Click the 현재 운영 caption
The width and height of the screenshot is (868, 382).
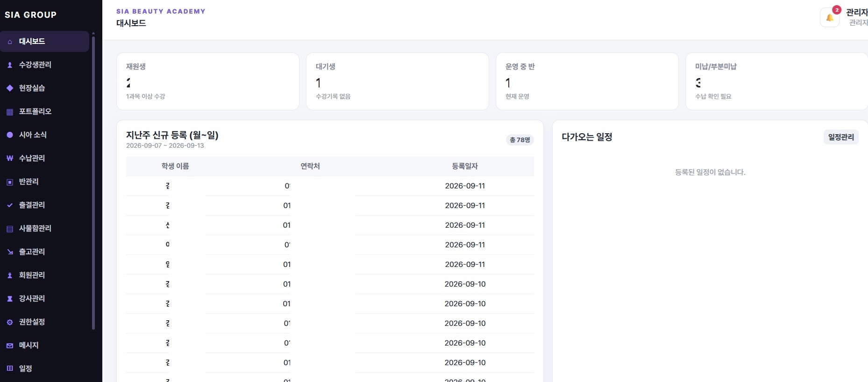click(x=517, y=96)
